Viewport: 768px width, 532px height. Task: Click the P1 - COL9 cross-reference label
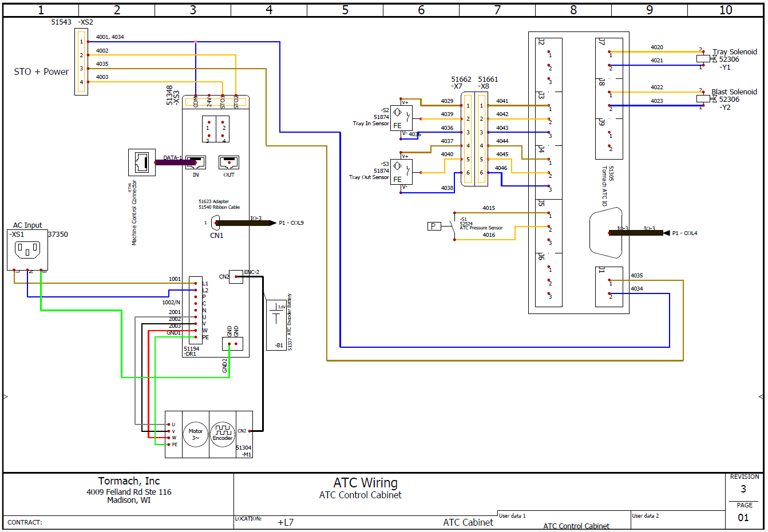pyautogui.click(x=291, y=223)
